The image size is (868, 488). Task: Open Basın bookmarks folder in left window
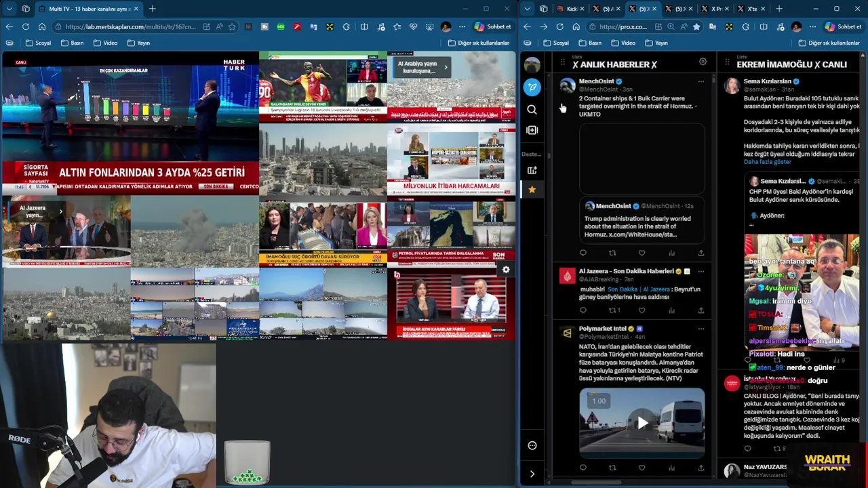[72, 43]
